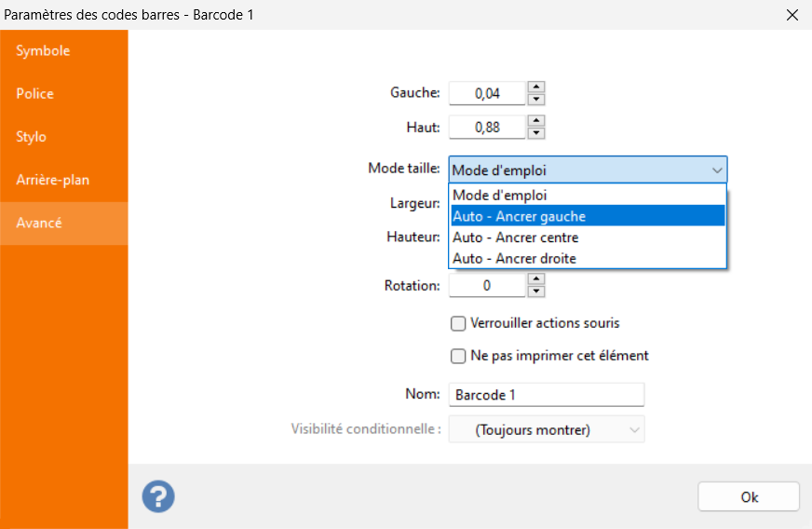Viewport: 812px width, 529px height.
Task: Confirm with the Ok button
Action: 749,497
